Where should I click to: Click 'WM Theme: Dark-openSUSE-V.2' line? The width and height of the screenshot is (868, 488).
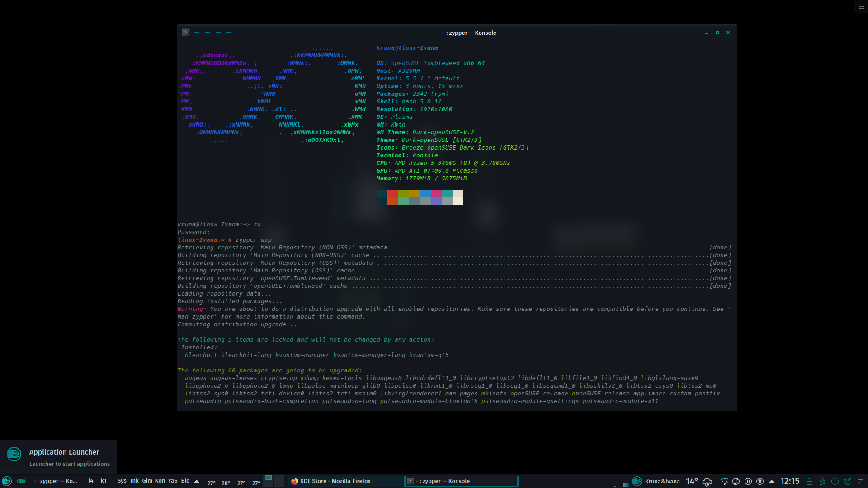point(425,132)
